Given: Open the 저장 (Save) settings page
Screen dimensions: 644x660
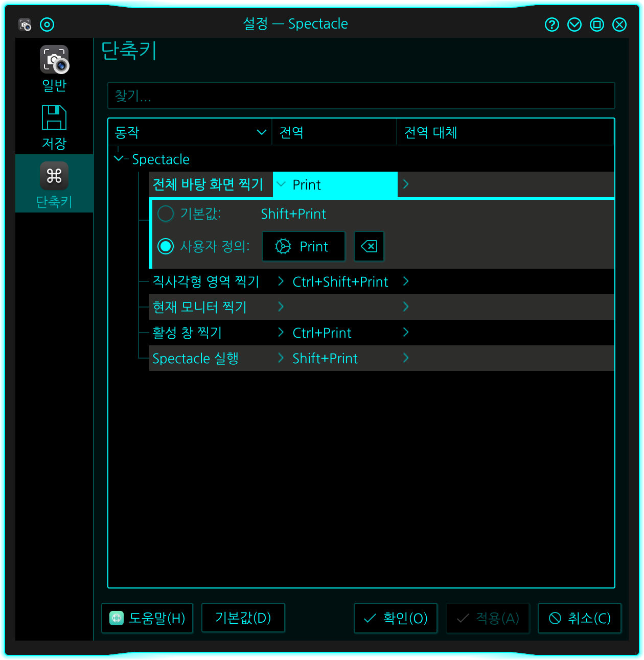Looking at the screenshot, I should pyautogui.click(x=54, y=127).
